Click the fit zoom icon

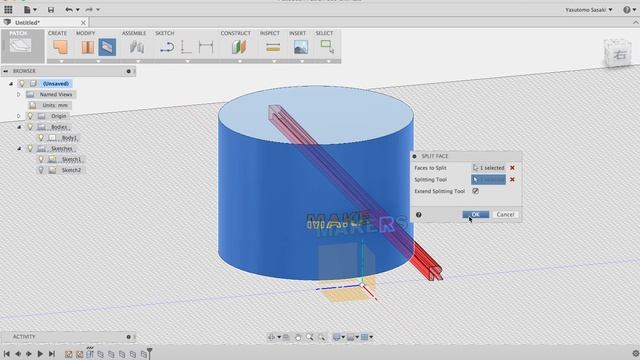point(322,337)
